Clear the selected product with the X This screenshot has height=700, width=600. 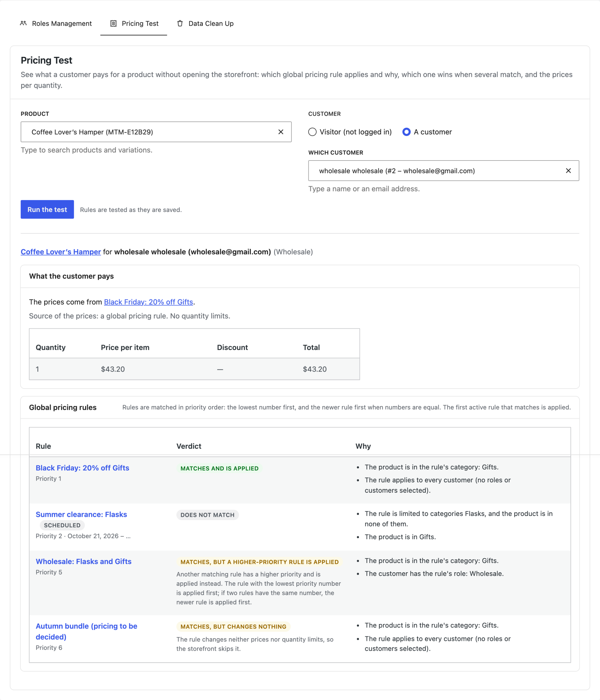pos(280,132)
